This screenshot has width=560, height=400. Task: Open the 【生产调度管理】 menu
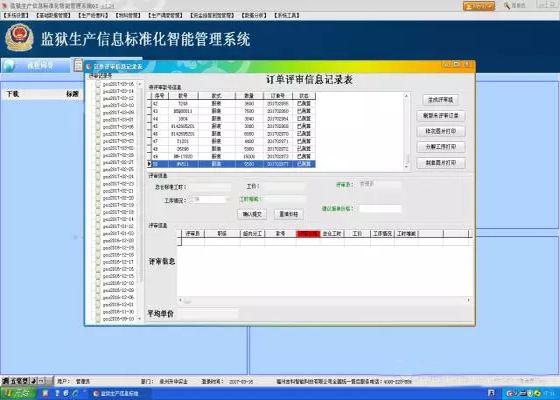point(165,15)
